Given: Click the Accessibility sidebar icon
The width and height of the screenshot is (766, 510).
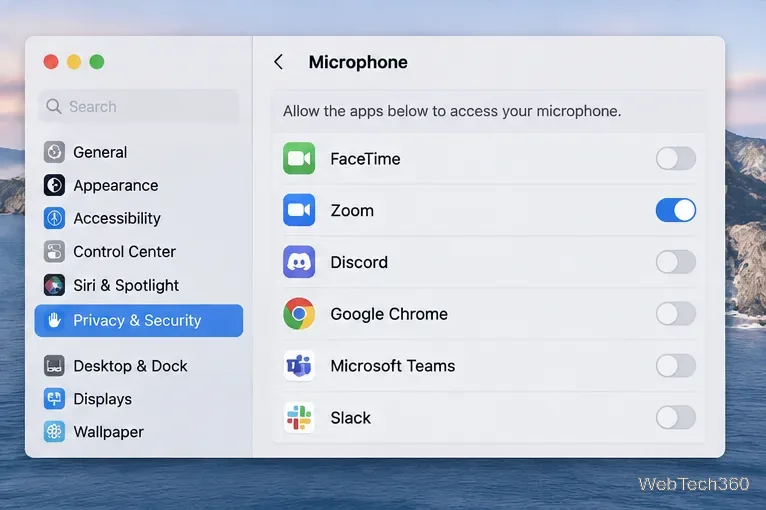Looking at the screenshot, I should tap(54, 218).
